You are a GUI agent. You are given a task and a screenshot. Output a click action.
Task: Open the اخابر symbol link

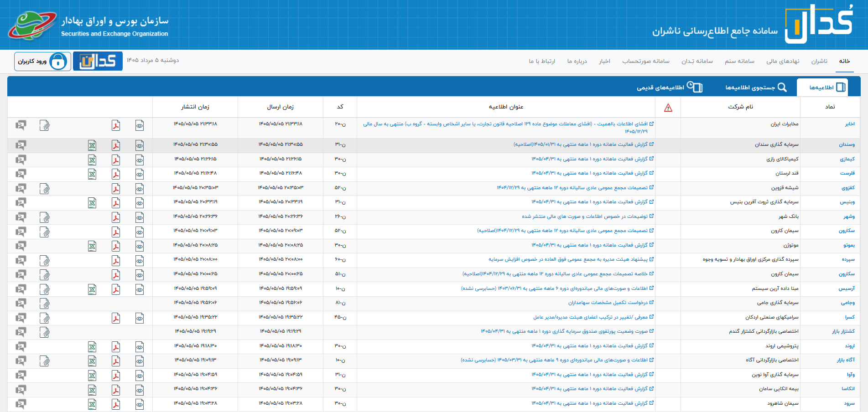coord(850,124)
